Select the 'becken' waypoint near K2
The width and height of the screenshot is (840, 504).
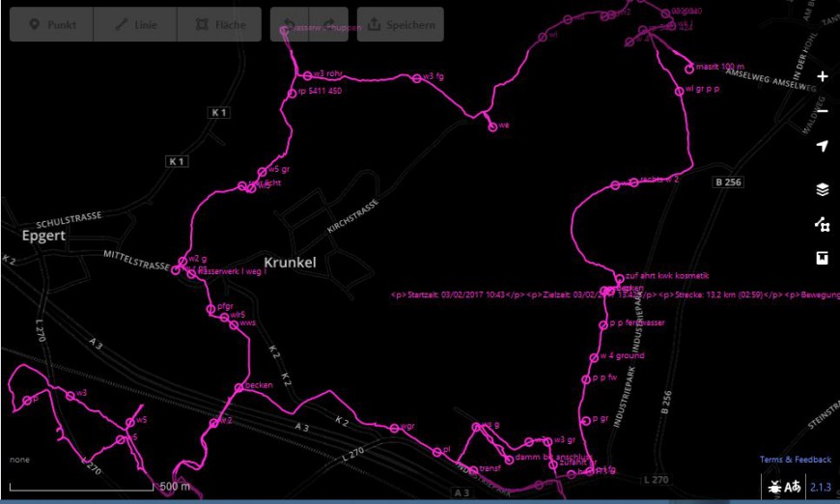(238, 387)
